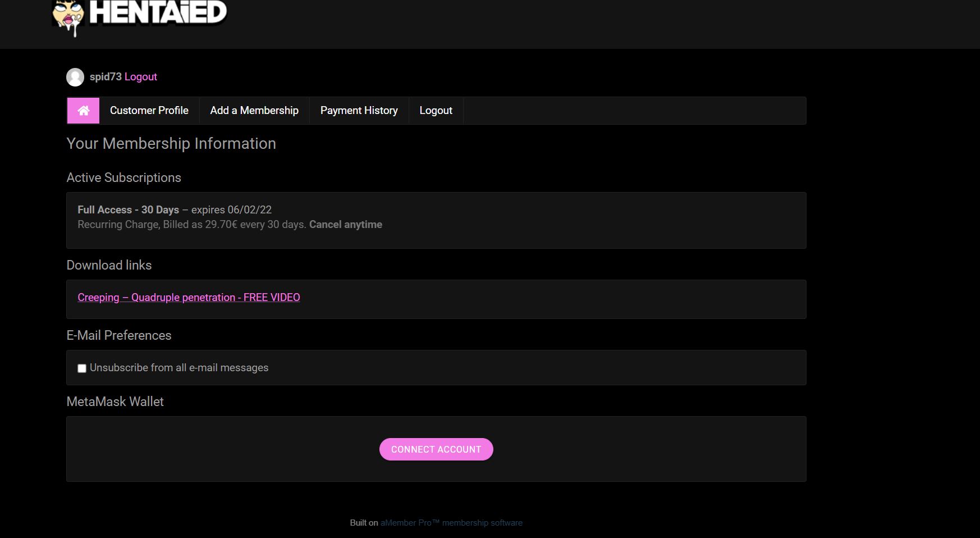The width and height of the screenshot is (980, 538).
Task: Click the 'MetaMask Wallet' section heading
Action: tap(115, 402)
